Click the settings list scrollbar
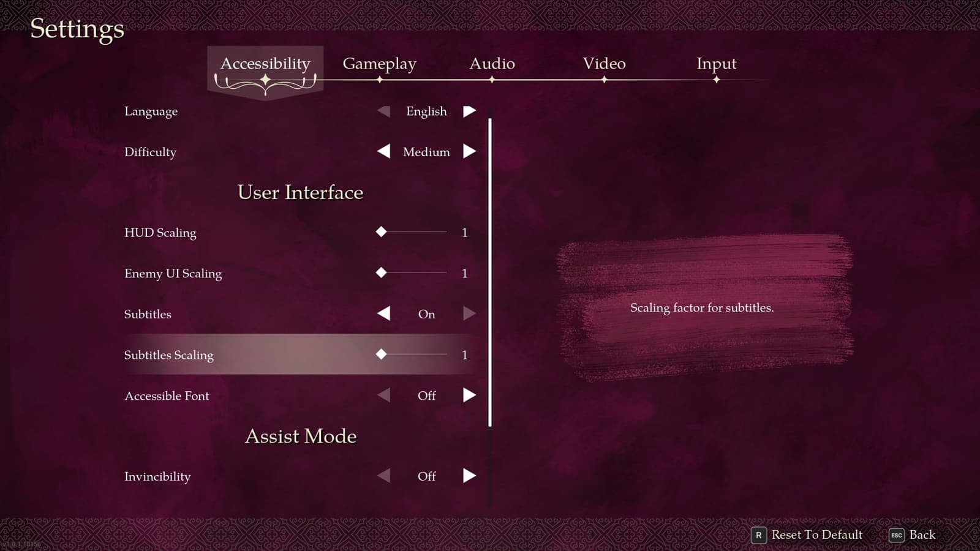Viewport: 980px width, 551px height. (490, 272)
